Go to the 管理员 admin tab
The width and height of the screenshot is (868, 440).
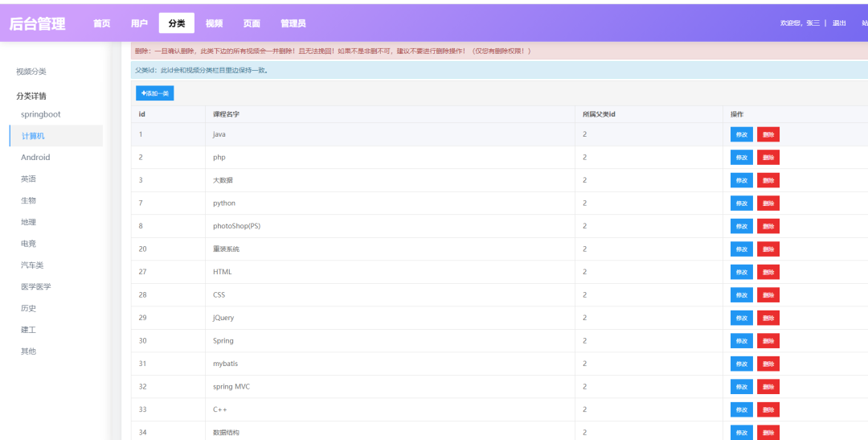[293, 23]
